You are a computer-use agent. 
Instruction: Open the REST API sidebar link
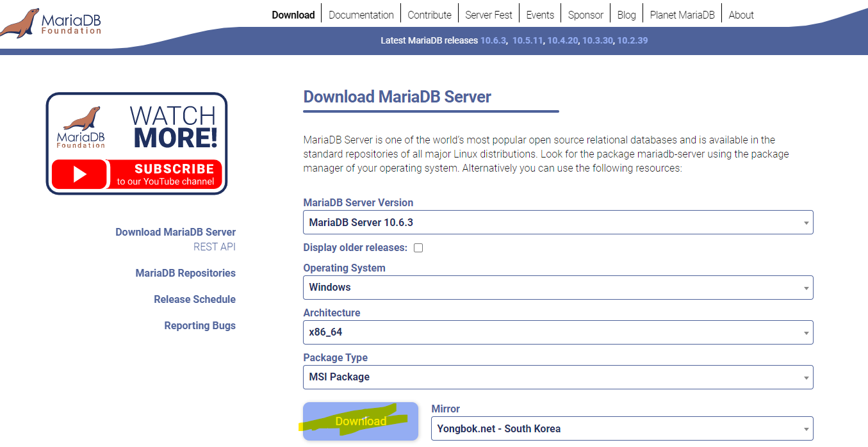pos(215,247)
